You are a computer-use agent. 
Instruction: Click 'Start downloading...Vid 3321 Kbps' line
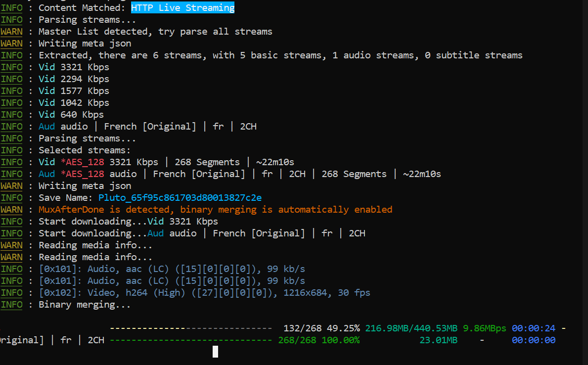coord(128,222)
